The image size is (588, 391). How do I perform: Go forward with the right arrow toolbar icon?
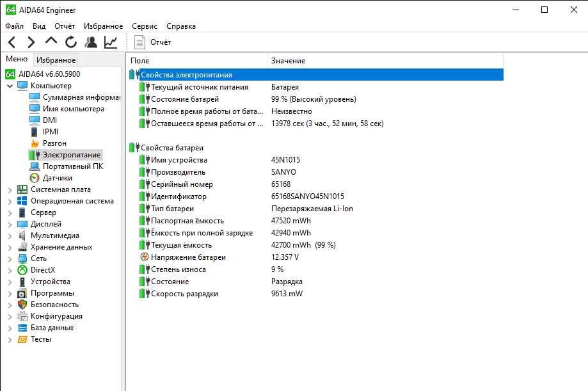31,42
